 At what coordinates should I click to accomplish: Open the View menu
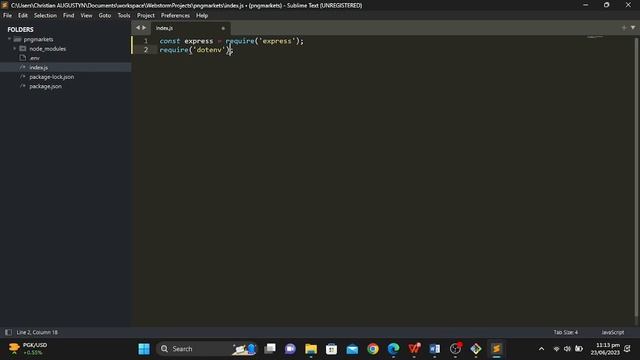coord(86,16)
